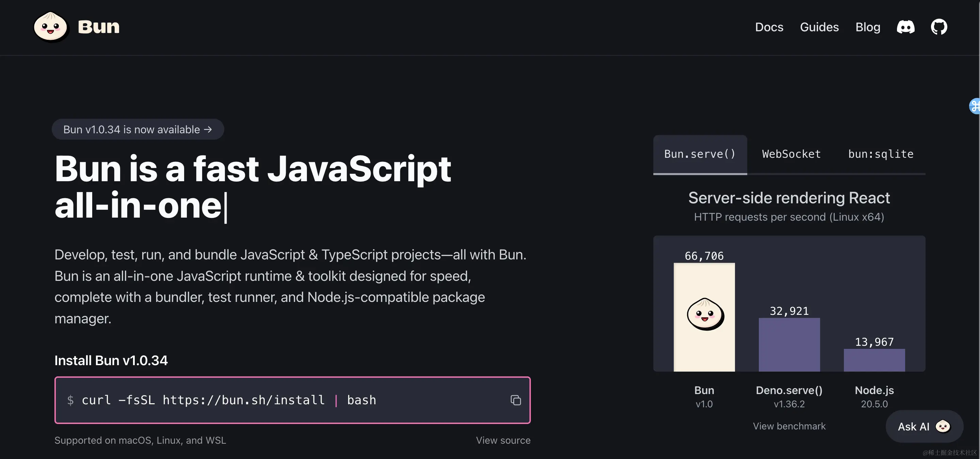
Task: Click the Bun wordmark in header
Action: [99, 27]
